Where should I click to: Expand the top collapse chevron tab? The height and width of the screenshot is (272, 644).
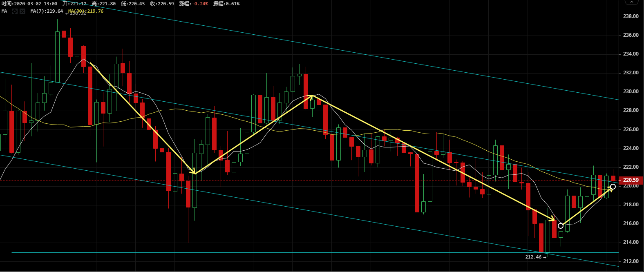point(632,2)
